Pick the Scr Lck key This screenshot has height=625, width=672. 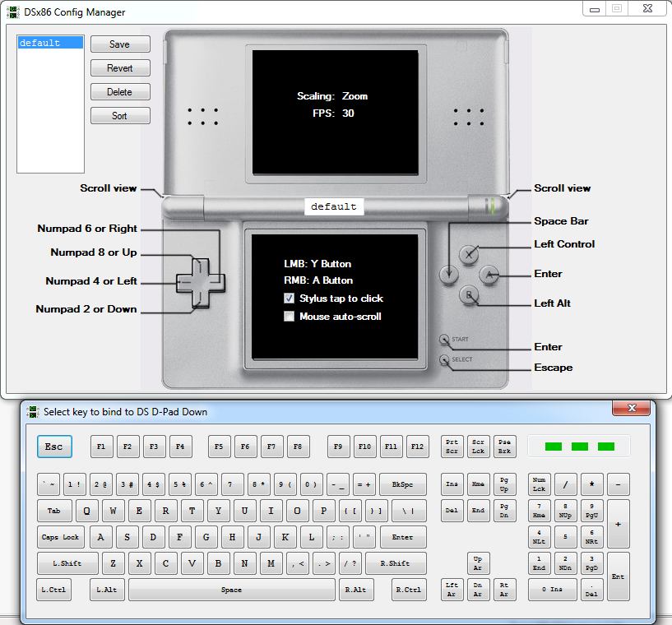(478, 447)
